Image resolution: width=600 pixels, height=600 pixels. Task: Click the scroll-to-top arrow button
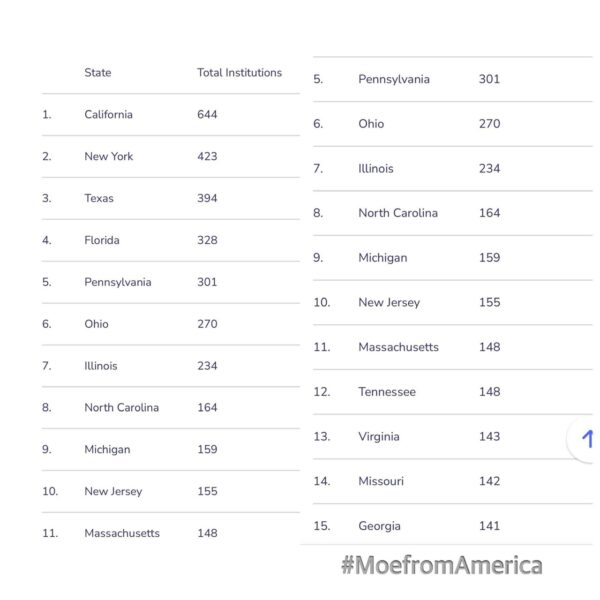click(x=585, y=439)
